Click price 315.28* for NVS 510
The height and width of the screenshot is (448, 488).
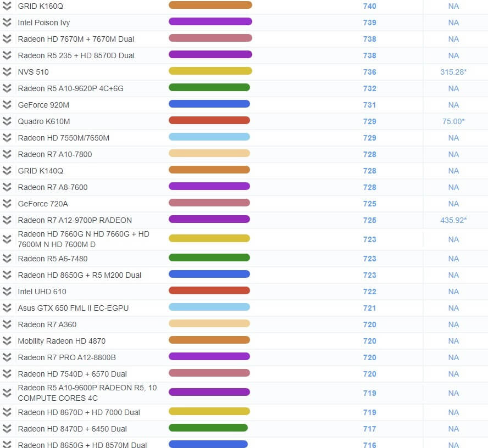453,72
